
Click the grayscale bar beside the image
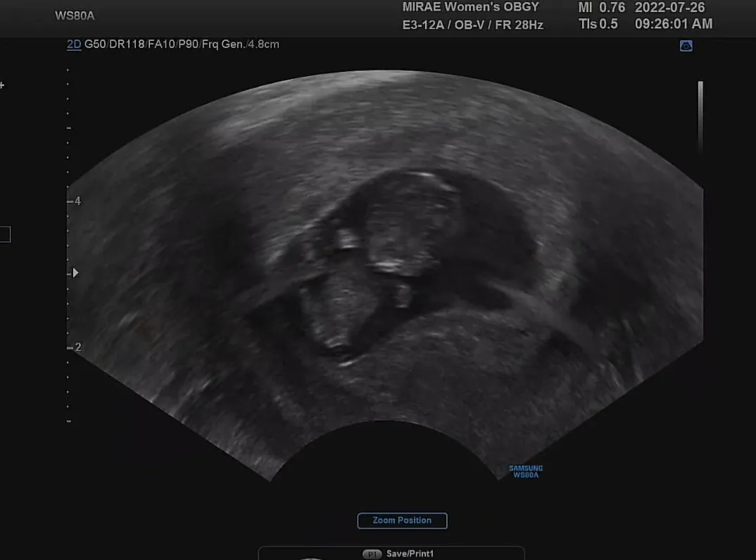700,117
